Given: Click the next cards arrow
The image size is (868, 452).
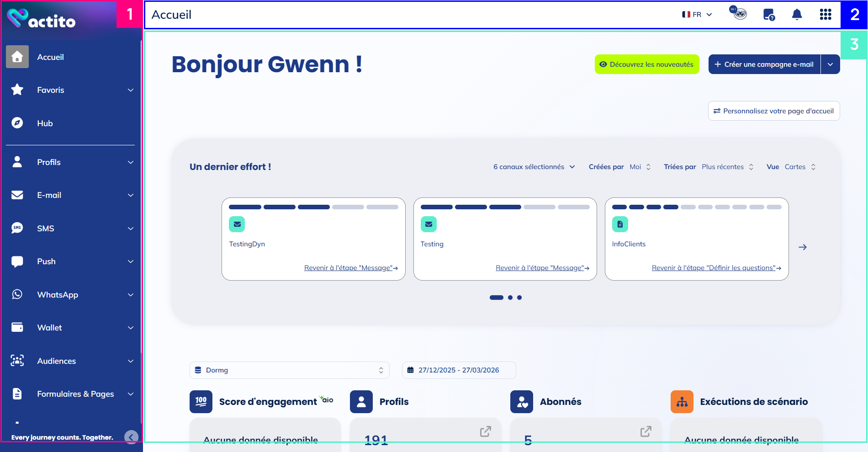Looking at the screenshot, I should pos(802,247).
